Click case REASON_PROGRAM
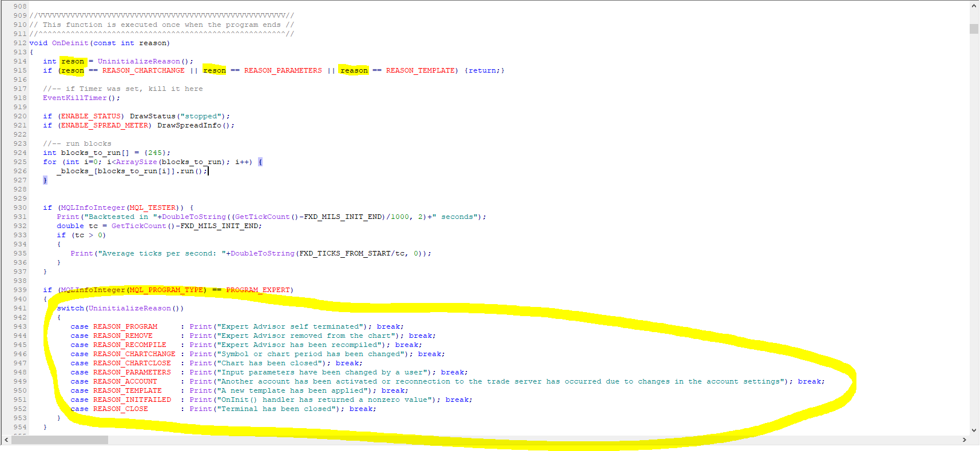This screenshot has width=980, height=451. [114, 326]
